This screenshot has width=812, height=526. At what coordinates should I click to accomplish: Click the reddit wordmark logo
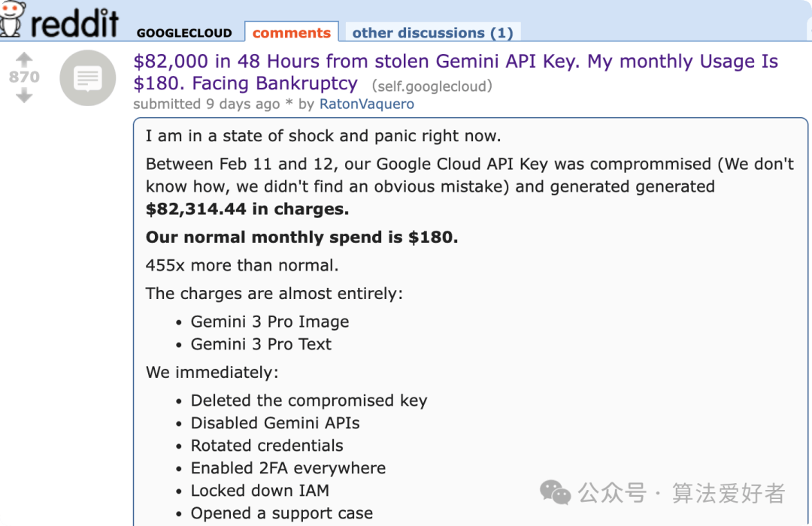click(74, 21)
